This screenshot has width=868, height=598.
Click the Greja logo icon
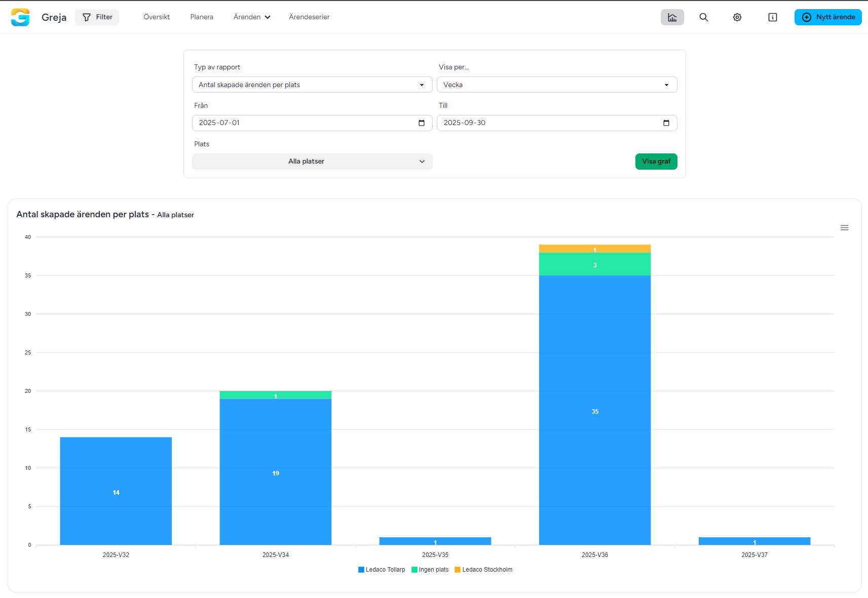click(x=20, y=17)
